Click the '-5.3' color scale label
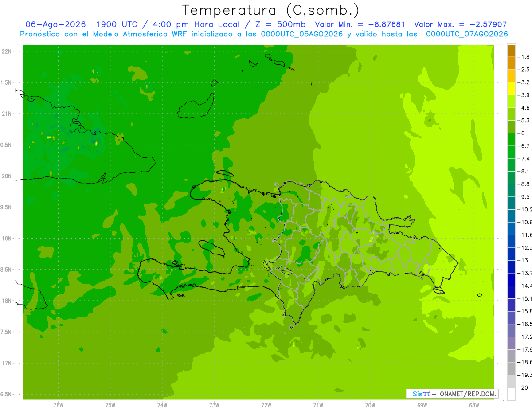The height and width of the screenshot is (411, 532). (524, 121)
